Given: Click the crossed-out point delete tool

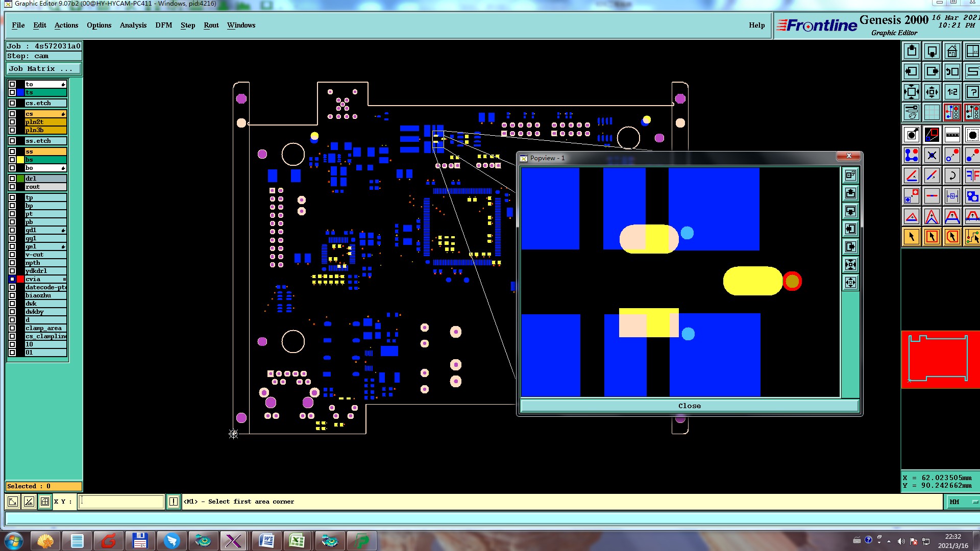Looking at the screenshot, I should pos(932,156).
